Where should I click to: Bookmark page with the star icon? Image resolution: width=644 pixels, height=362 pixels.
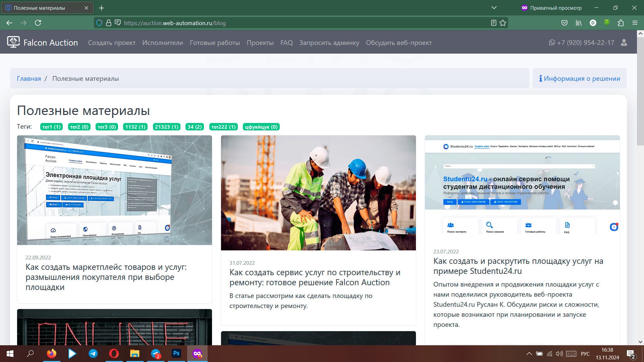(x=502, y=23)
